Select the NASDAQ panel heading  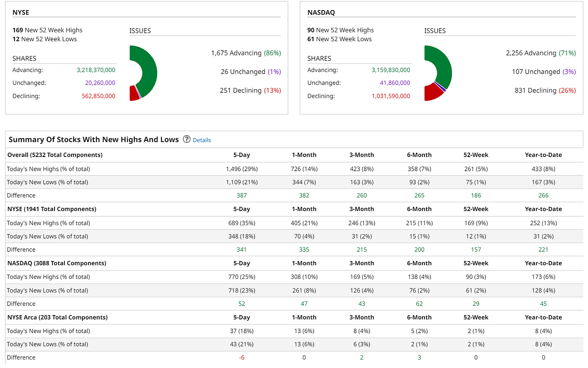321,13
